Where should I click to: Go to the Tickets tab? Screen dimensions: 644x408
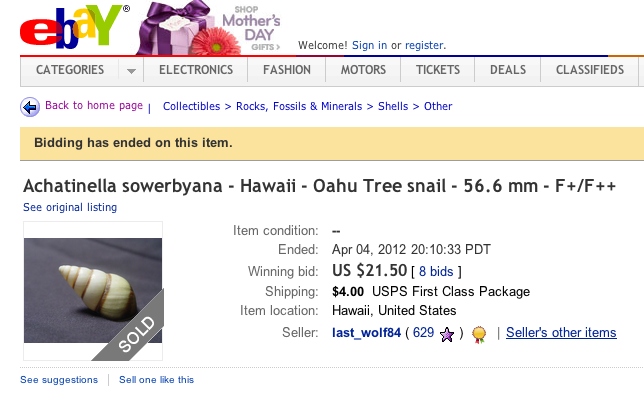[438, 70]
